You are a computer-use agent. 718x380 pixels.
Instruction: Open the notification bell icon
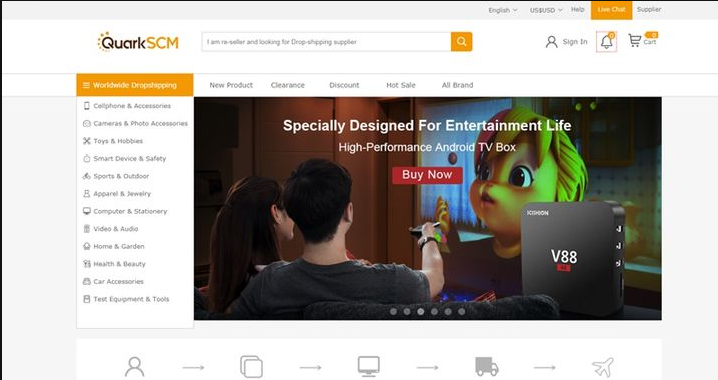606,42
